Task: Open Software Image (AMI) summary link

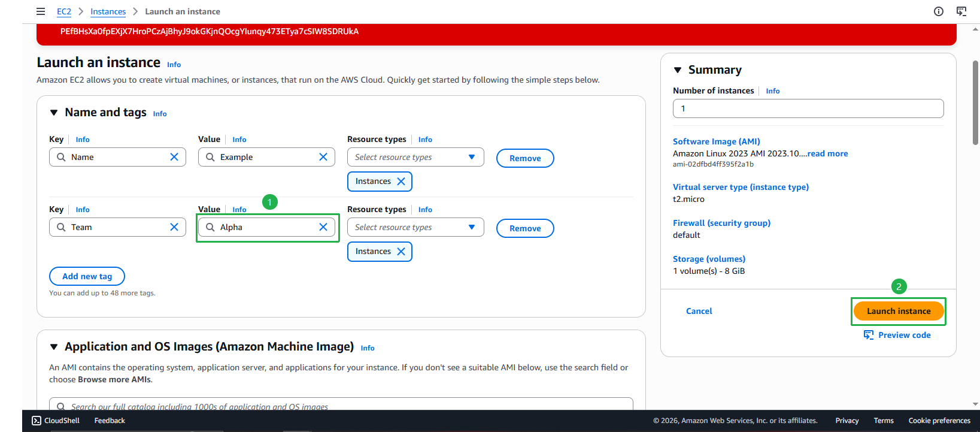Action: [717, 141]
